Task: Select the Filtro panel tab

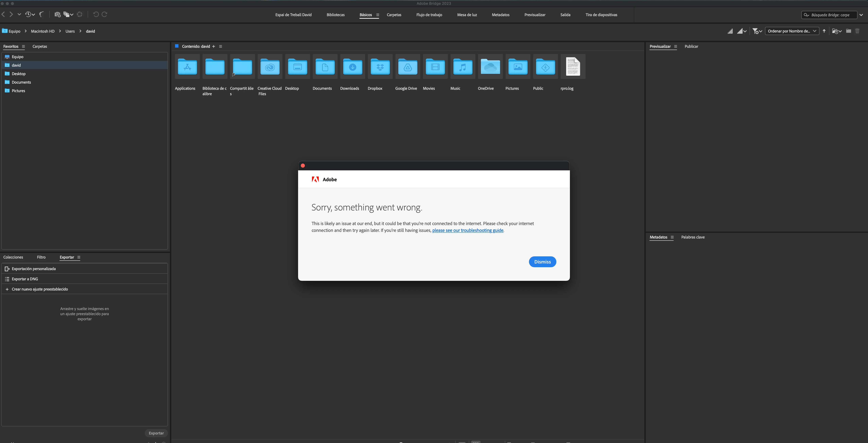Action: pos(41,257)
